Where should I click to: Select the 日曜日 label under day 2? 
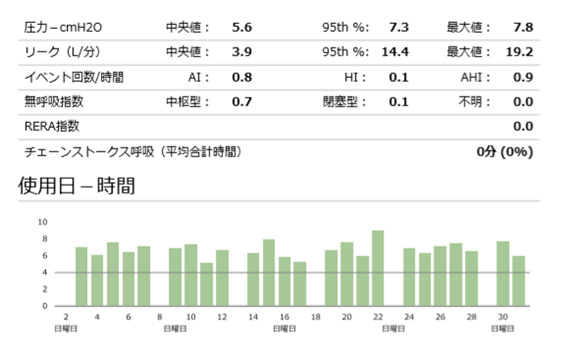coord(66,329)
